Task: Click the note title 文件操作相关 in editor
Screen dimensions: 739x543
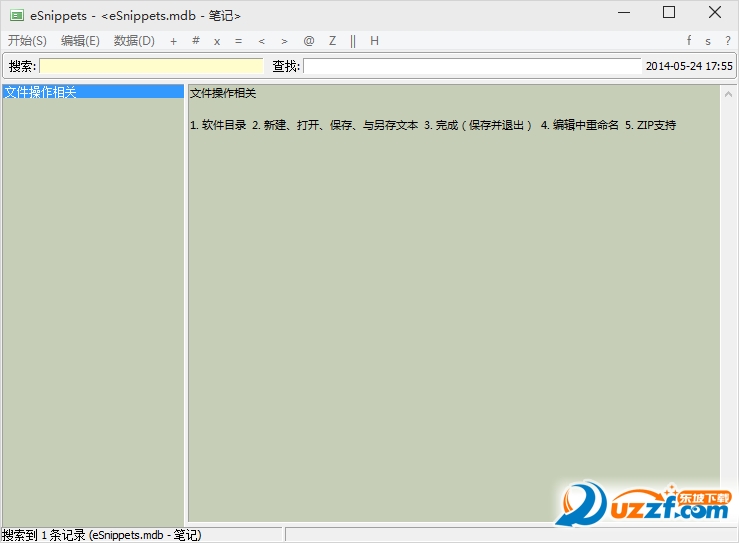Action: [223, 93]
